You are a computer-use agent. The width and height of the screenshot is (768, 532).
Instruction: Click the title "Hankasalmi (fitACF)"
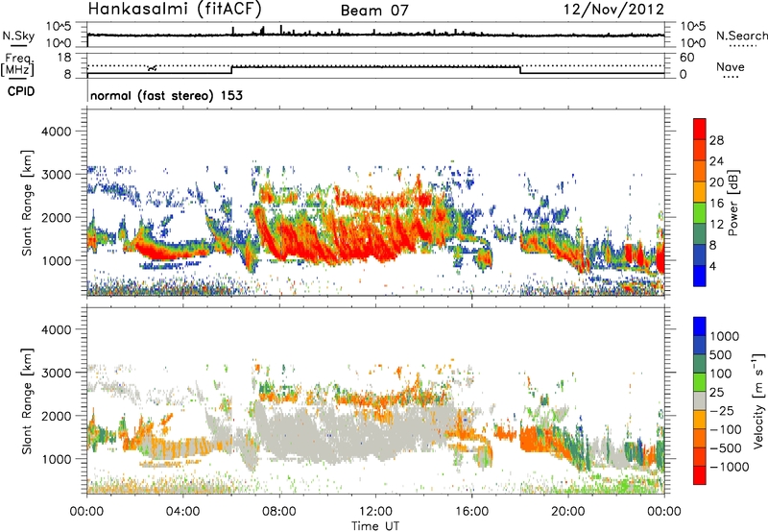174,9
